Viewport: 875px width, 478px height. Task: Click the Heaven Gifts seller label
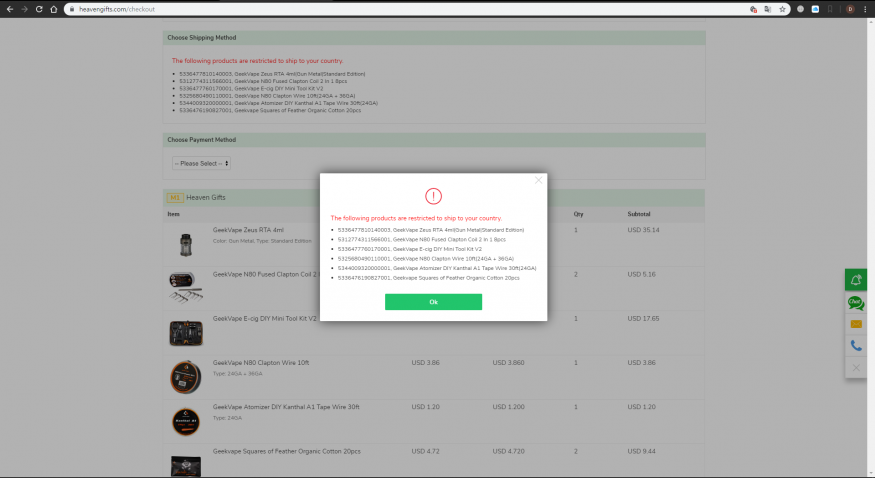[206, 197]
